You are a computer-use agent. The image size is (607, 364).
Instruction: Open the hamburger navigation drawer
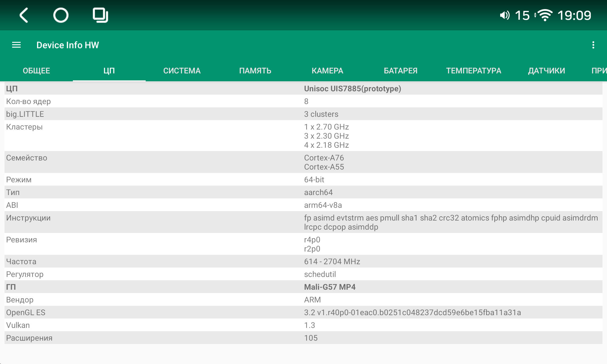click(16, 45)
